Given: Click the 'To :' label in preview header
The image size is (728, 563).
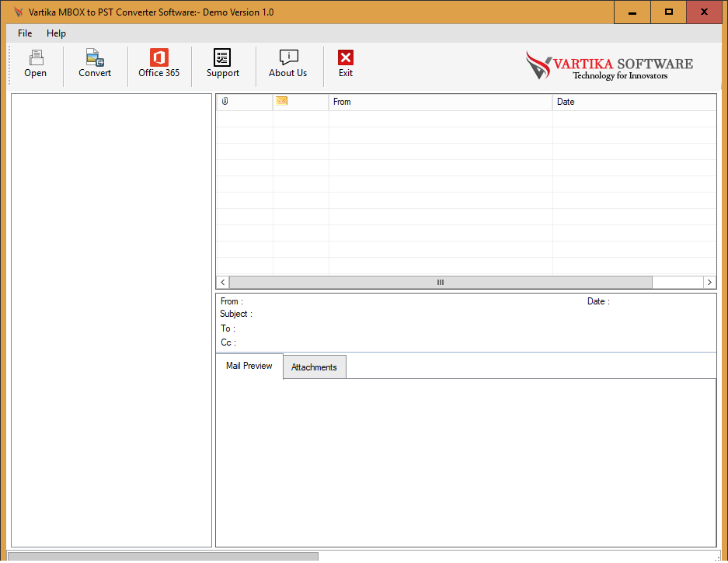Looking at the screenshot, I should coord(228,328).
